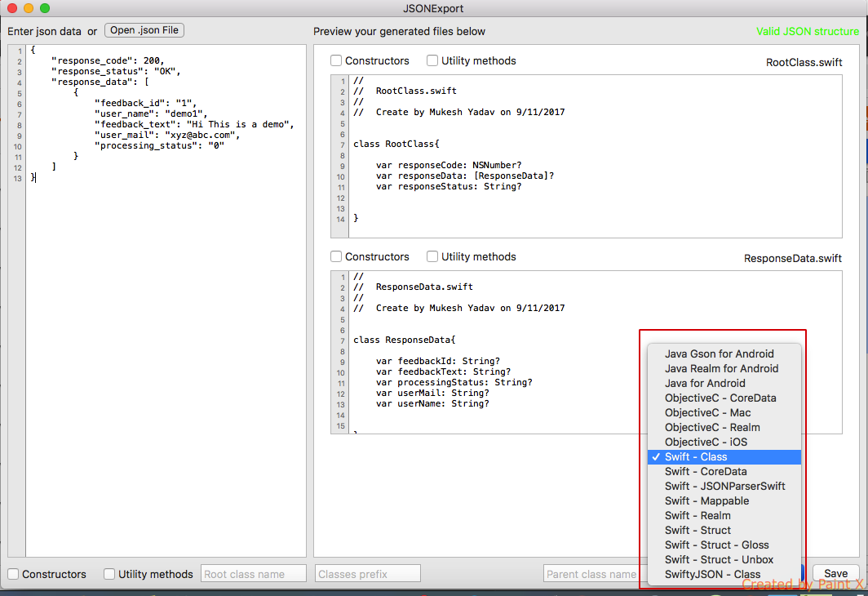
Task: Click inside the JSON input editor
Action: (x=163, y=327)
